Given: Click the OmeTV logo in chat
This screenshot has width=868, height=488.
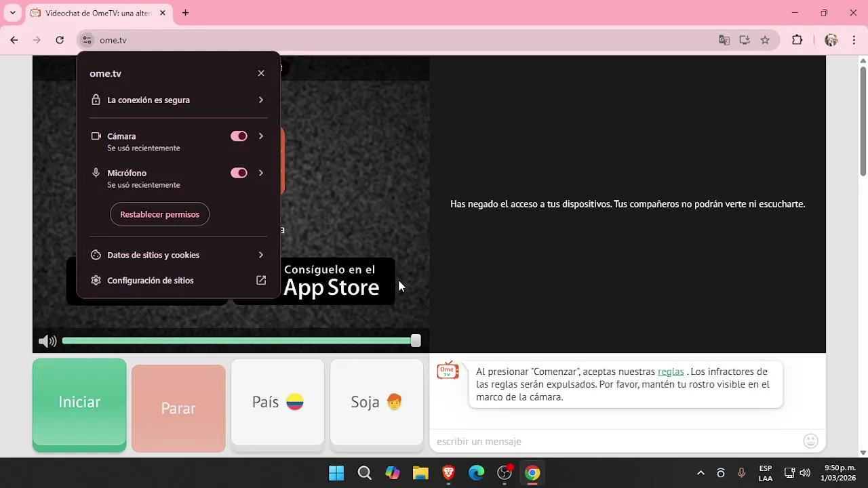Looking at the screenshot, I should point(448,370).
